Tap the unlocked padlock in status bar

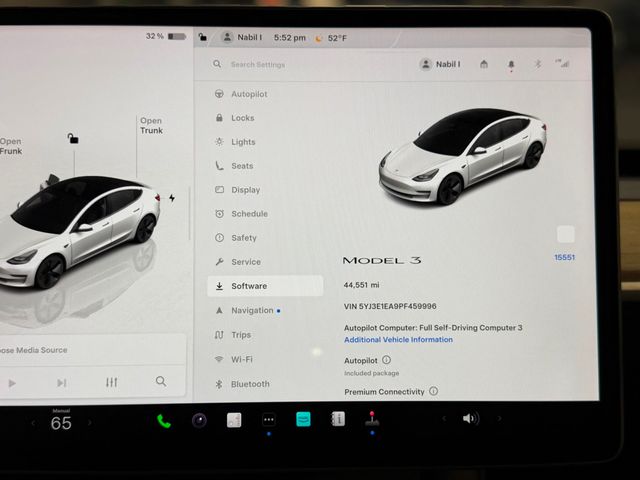click(x=203, y=38)
